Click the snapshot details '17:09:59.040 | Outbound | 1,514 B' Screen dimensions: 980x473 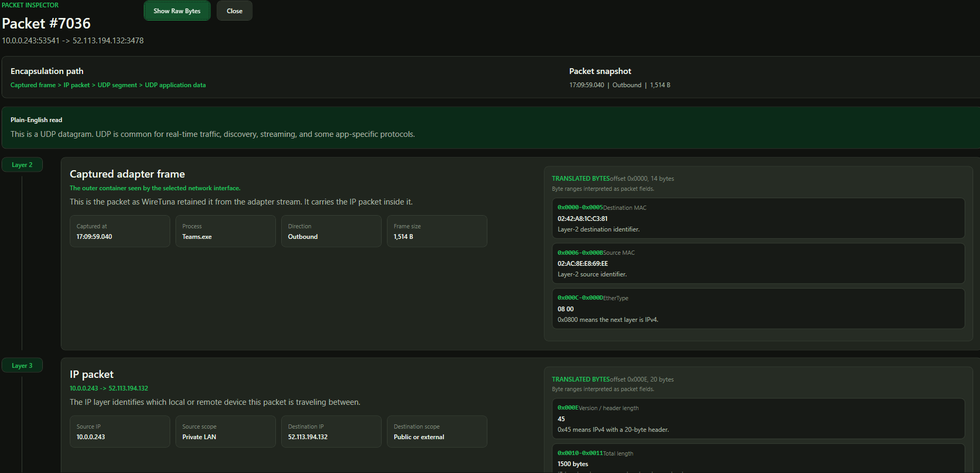620,85
